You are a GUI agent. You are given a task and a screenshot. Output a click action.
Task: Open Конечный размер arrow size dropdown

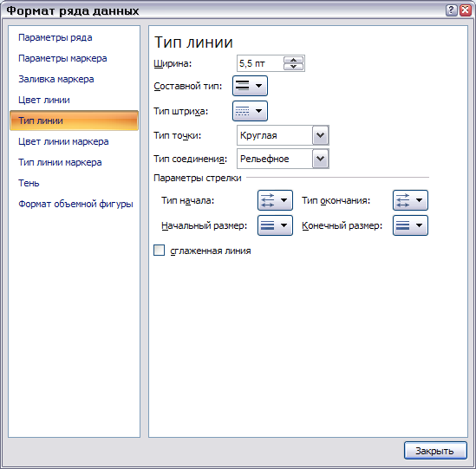(410, 225)
